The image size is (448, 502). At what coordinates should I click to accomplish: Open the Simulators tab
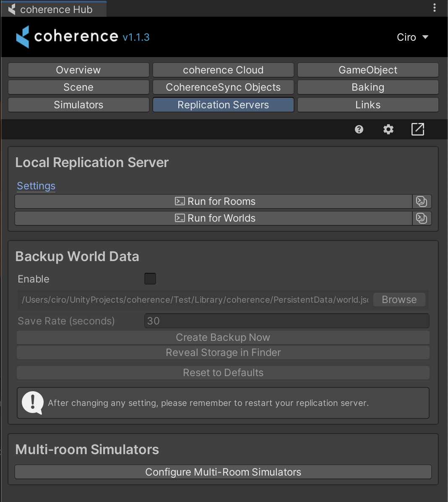pos(78,105)
